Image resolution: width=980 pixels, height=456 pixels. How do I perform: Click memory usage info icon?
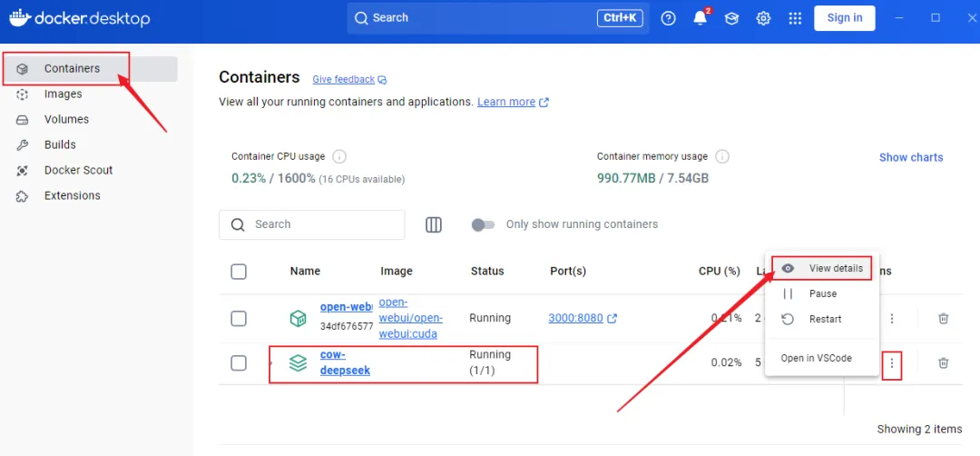click(722, 156)
